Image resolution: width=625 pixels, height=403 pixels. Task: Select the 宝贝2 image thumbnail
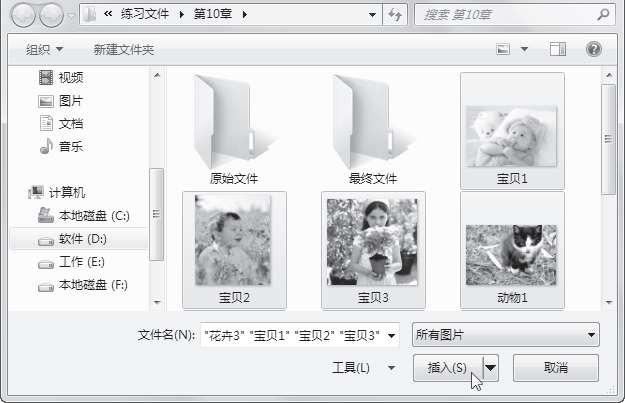coord(234,250)
